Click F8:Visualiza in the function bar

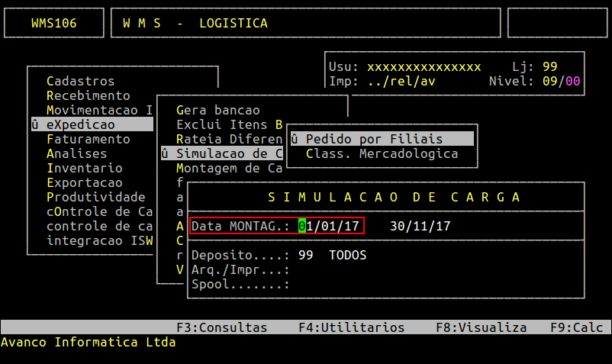pyautogui.click(x=481, y=327)
